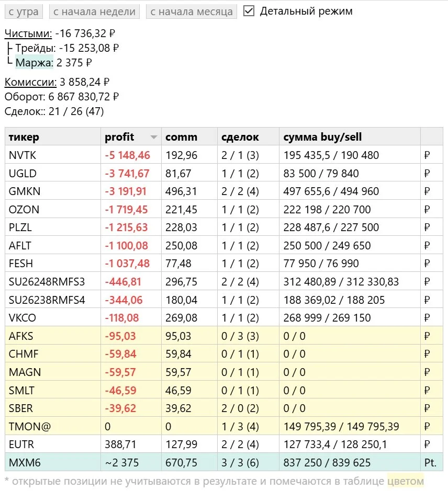Select the GMKN ticker cell
Image resolution: width=448 pixels, height=491 pixels.
click(53, 191)
